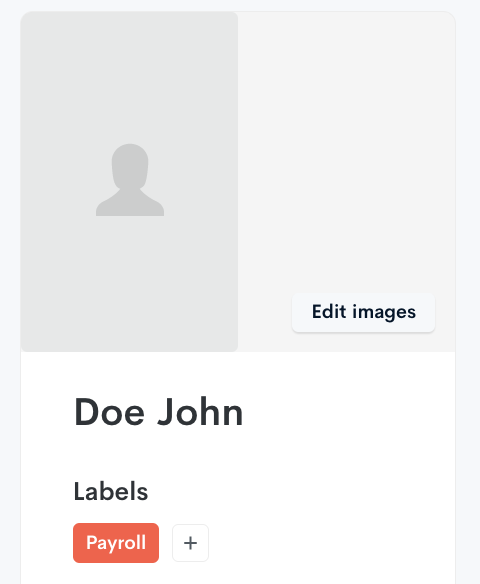Choose Edit images on the profile banner

[x=363, y=312]
